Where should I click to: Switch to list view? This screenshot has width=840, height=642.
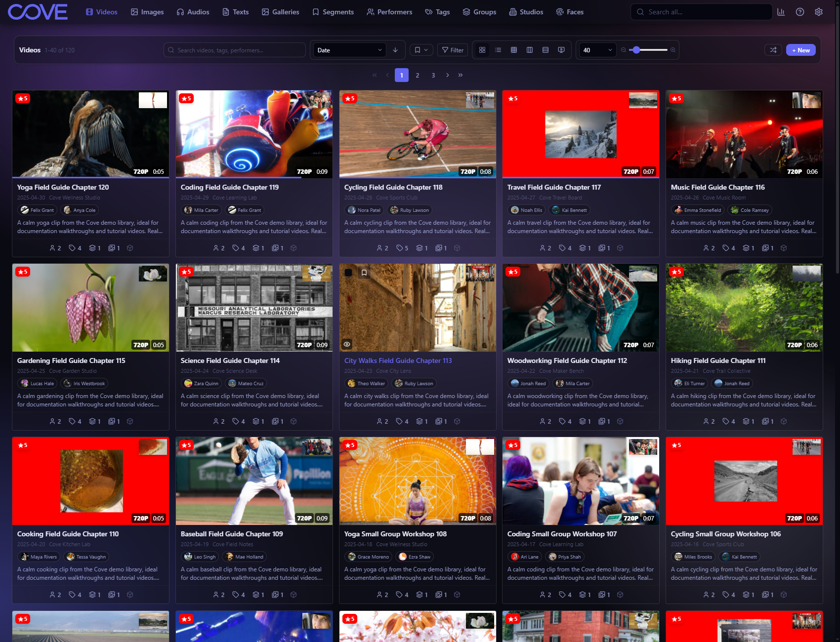[x=498, y=50]
